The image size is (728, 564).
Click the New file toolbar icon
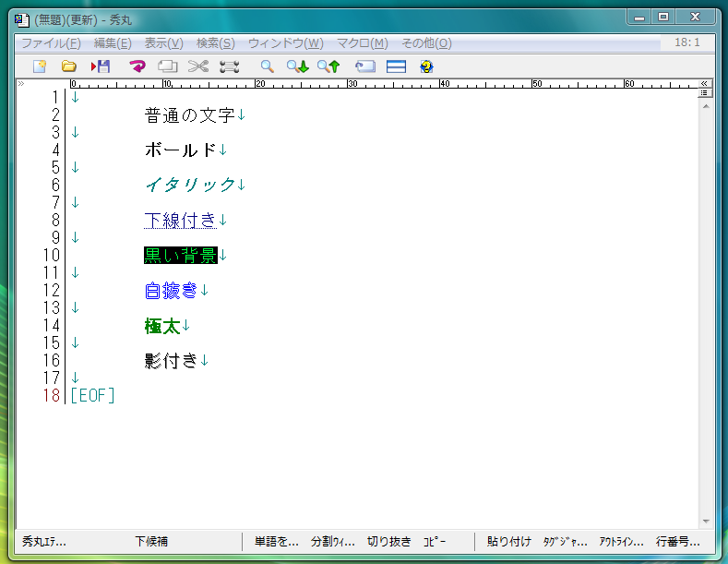click(40, 66)
